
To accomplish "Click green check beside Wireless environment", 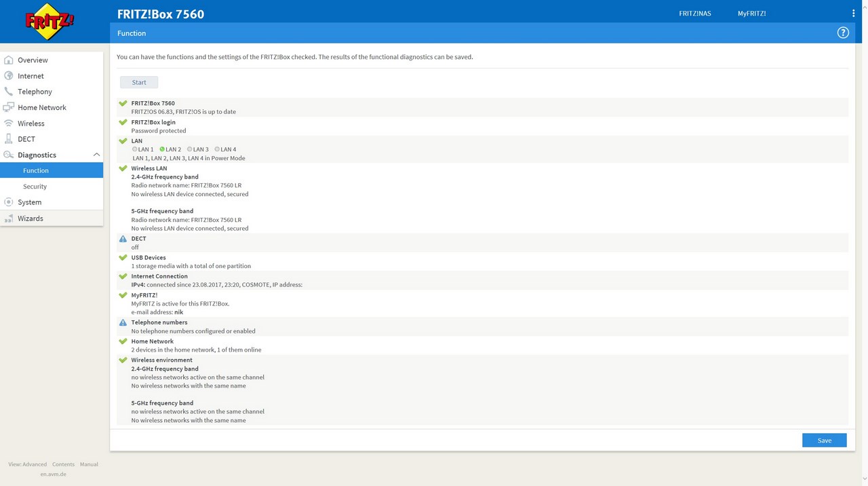I will (123, 360).
